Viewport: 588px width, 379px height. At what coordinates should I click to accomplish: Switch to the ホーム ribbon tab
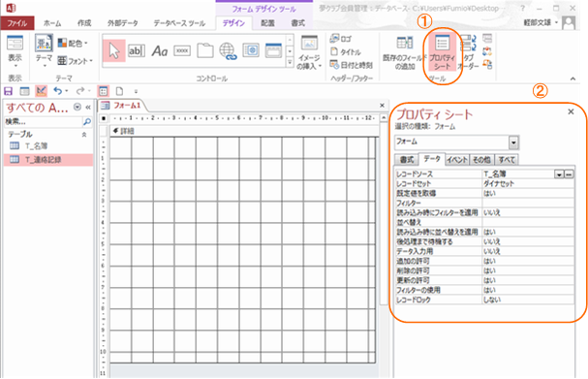pos(52,23)
